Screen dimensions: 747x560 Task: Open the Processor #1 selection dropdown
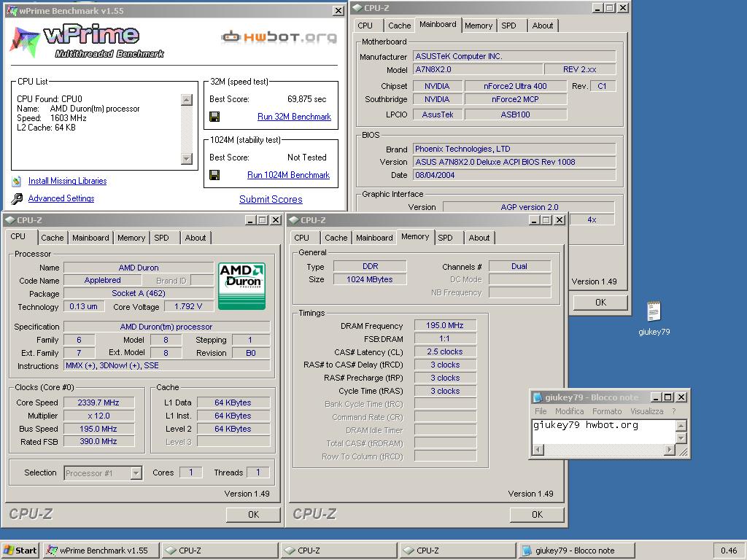[x=136, y=472]
